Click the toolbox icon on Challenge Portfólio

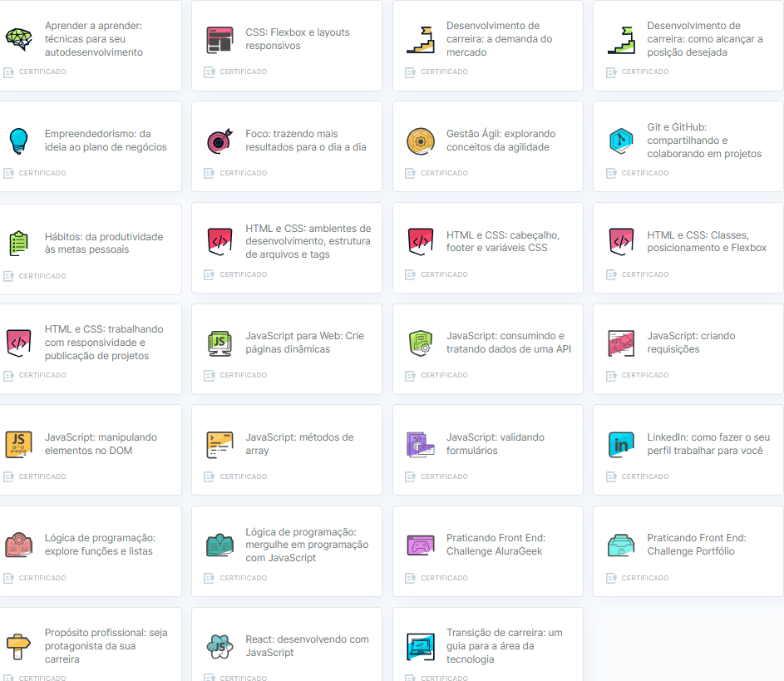pyautogui.click(x=622, y=545)
